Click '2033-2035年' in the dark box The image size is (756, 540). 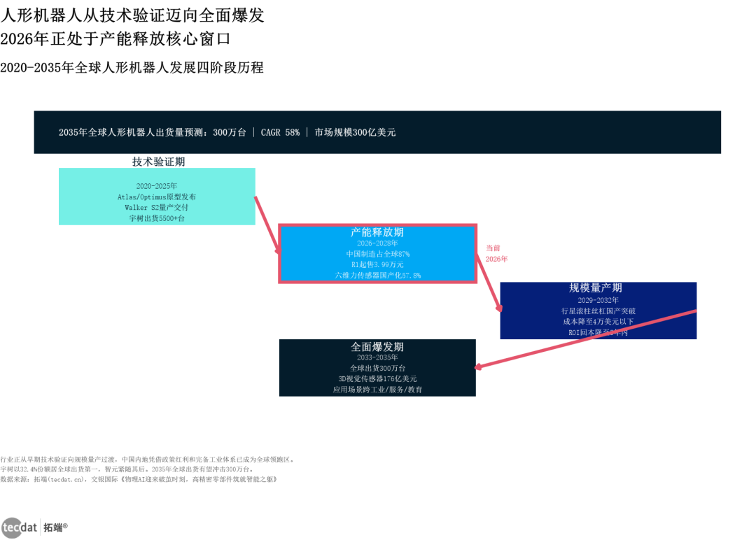coord(377,357)
